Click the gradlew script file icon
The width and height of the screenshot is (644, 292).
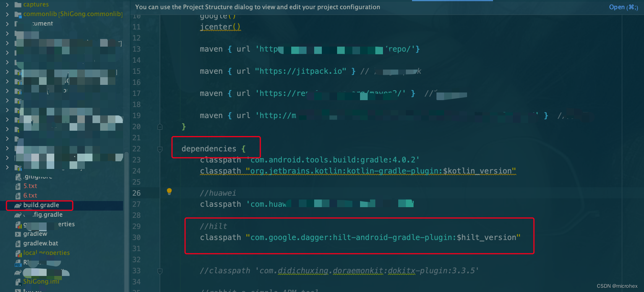pos(18,234)
